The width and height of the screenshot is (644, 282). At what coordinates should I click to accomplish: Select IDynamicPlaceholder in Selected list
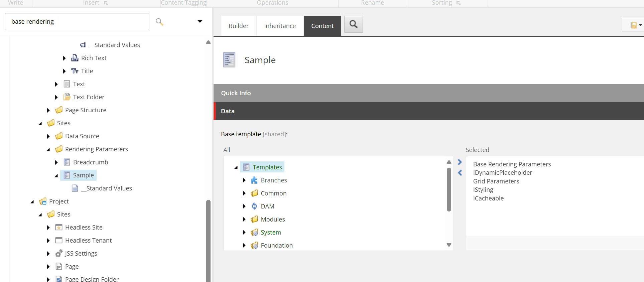502,172
